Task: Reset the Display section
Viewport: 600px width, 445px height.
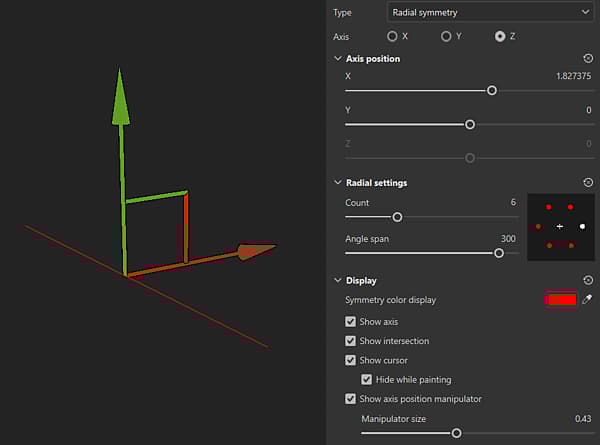Action: (x=588, y=280)
